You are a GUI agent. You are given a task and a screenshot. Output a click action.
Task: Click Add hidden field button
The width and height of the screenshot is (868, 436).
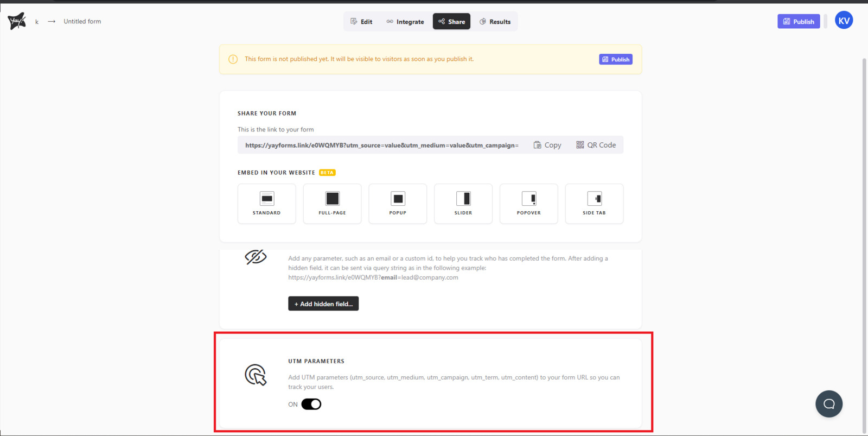tap(323, 304)
